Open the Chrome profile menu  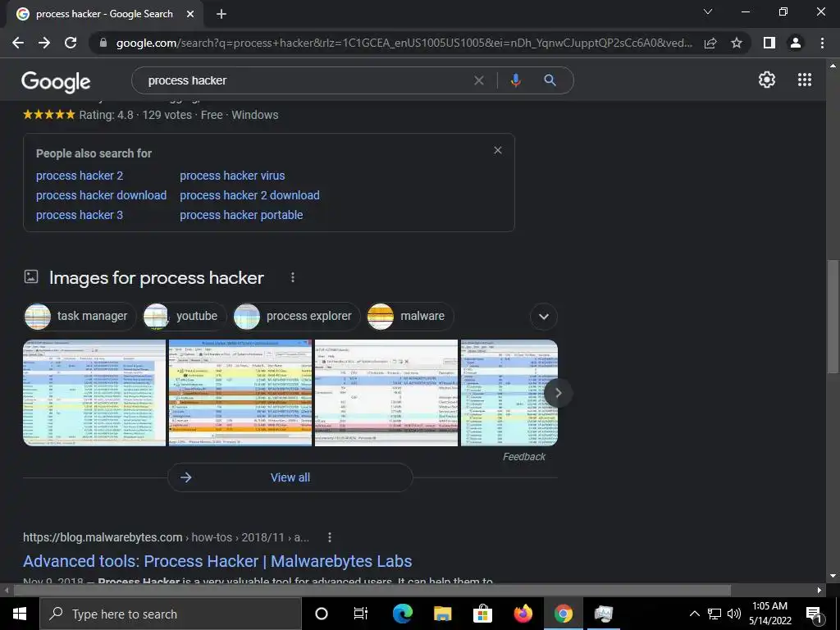796,43
